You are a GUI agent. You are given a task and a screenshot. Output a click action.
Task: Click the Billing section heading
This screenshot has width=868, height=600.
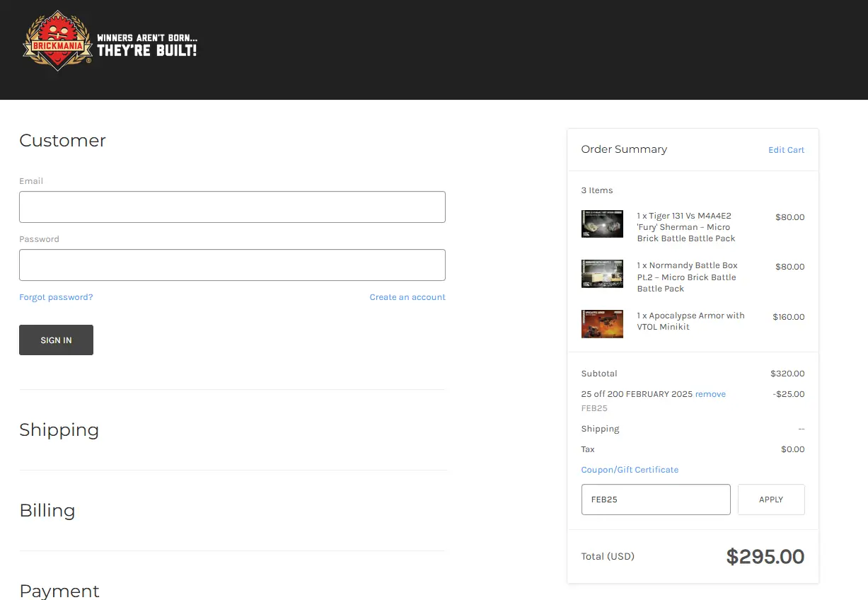coord(47,511)
